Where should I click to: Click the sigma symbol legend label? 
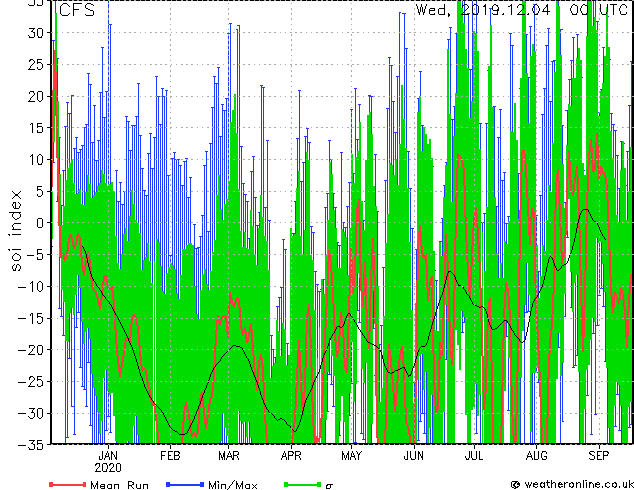pos(329,486)
